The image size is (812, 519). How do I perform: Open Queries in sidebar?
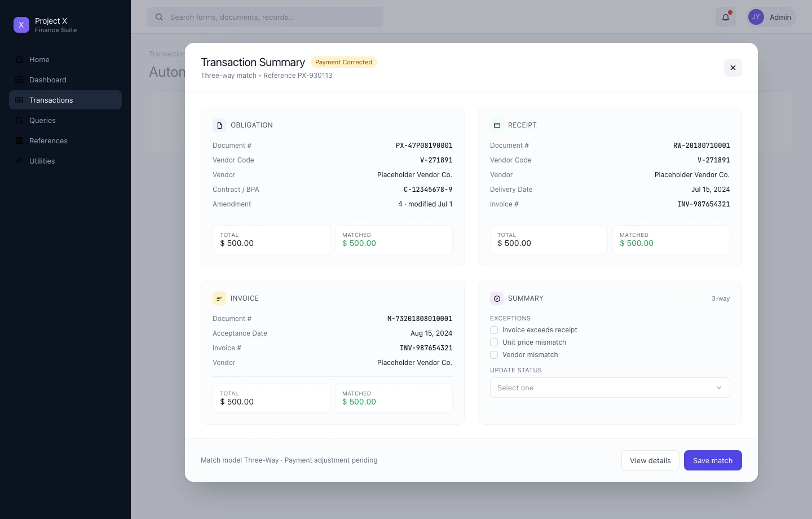(x=65, y=120)
